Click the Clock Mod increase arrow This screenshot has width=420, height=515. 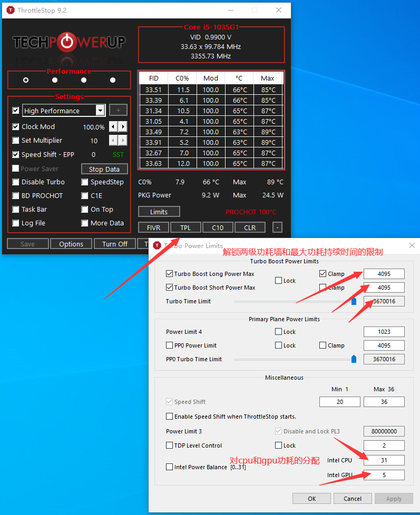click(123, 126)
